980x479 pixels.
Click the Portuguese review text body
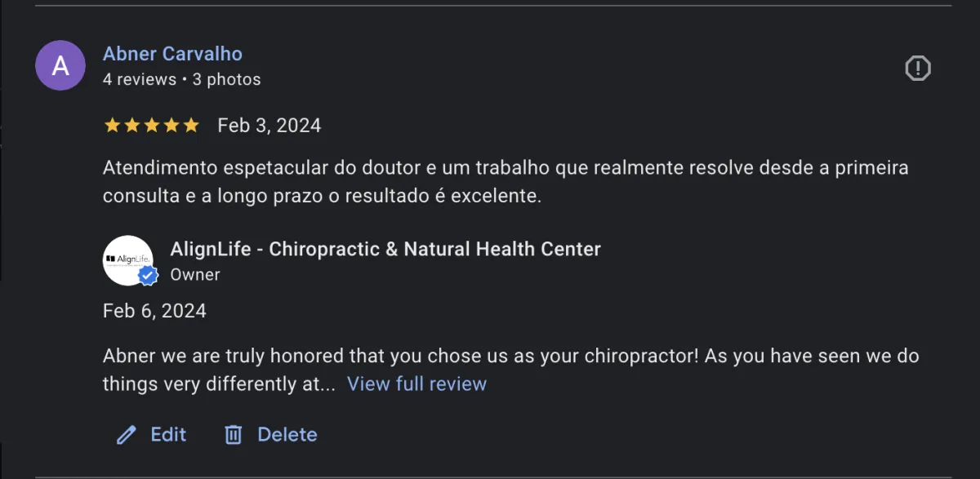tap(505, 182)
